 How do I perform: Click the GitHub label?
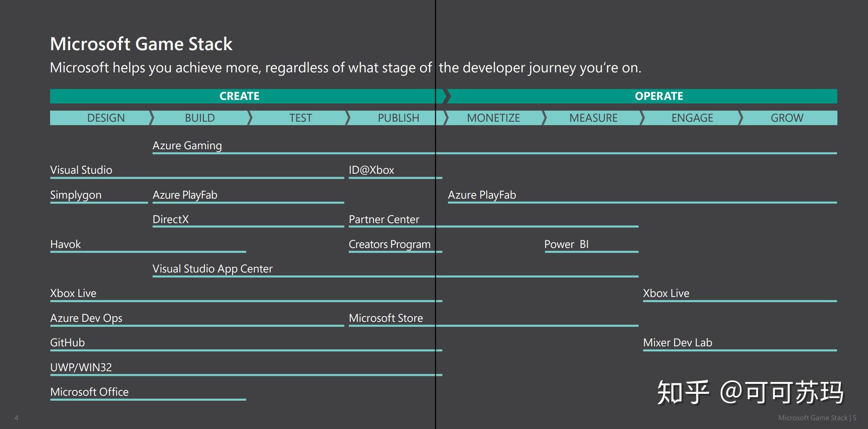67,343
